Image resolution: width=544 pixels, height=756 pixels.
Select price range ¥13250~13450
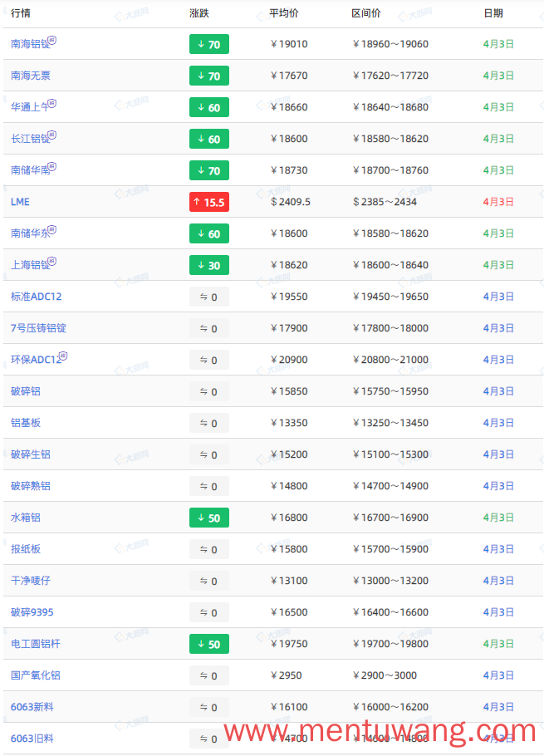[391, 423]
